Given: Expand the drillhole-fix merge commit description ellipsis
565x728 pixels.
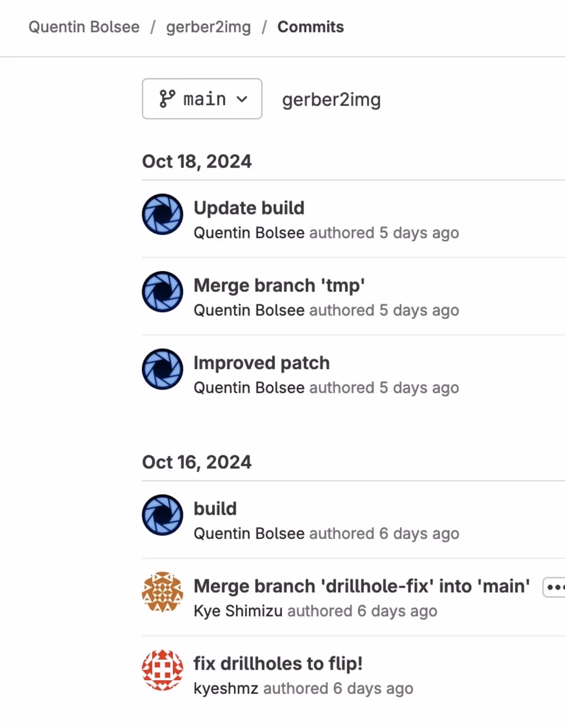Looking at the screenshot, I should point(554,587).
